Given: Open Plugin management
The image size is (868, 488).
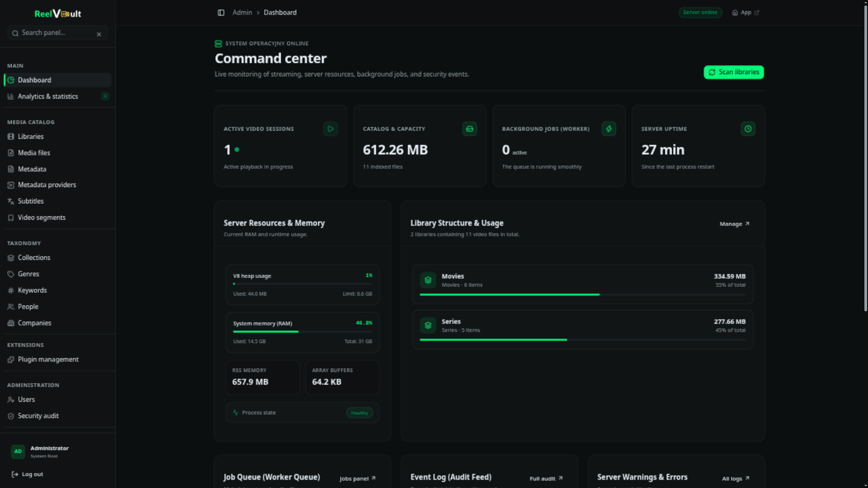Looking at the screenshot, I should click(x=57, y=359).
